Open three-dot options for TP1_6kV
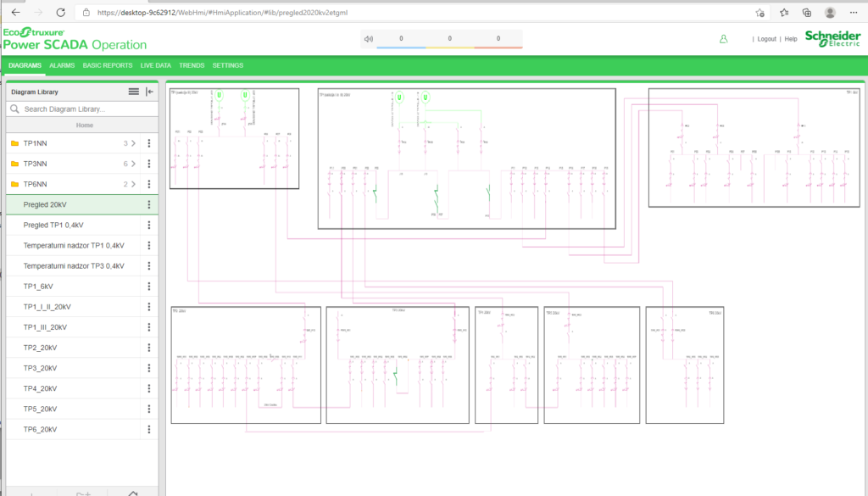This screenshot has height=496, width=868. click(149, 287)
